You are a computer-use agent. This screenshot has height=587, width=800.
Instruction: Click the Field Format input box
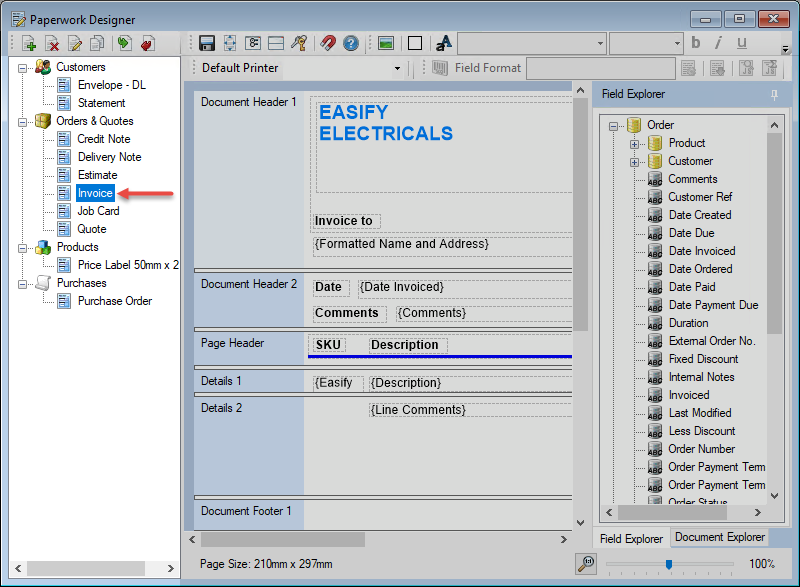tap(599, 68)
